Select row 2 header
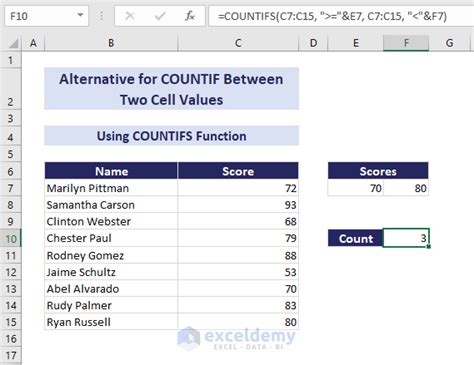The width and height of the screenshot is (474, 365). (11, 89)
